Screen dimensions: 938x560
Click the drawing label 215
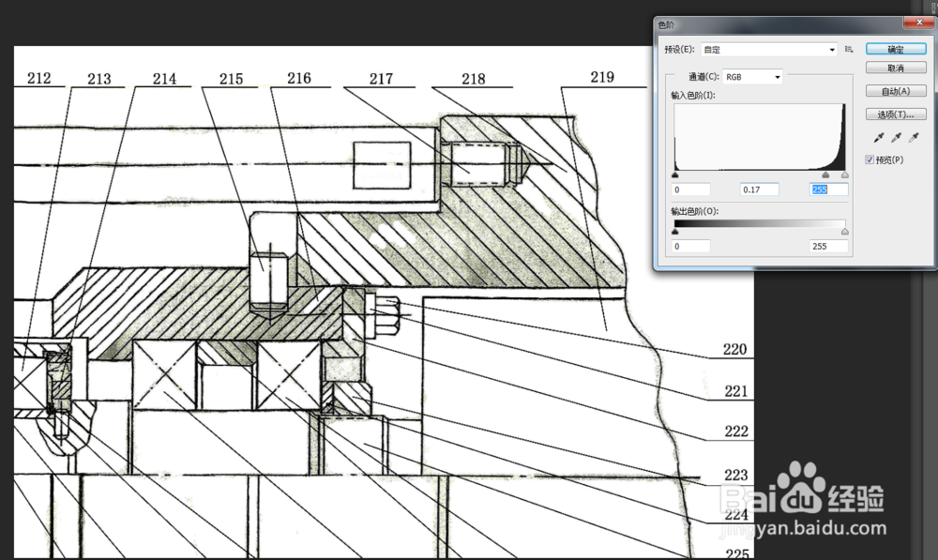(231, 79)
